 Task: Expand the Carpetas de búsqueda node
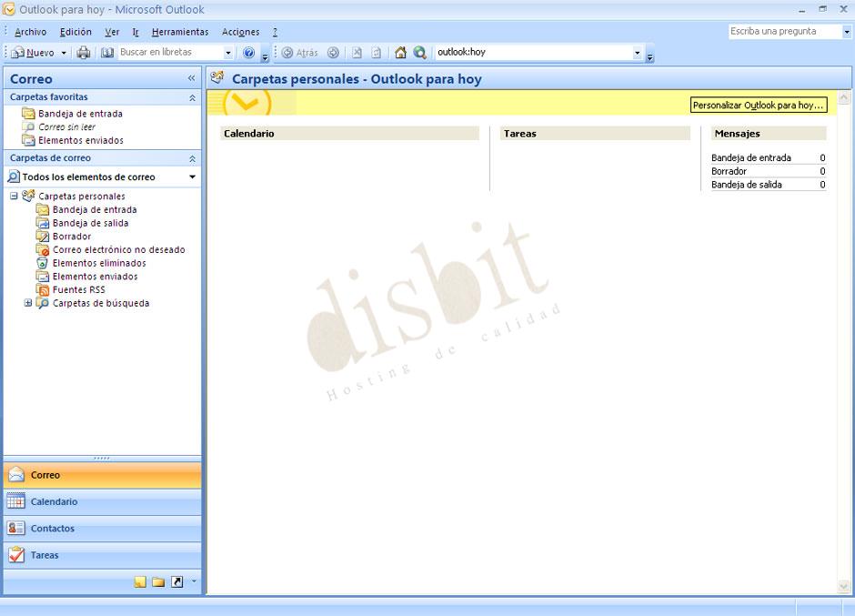[27, 302]
